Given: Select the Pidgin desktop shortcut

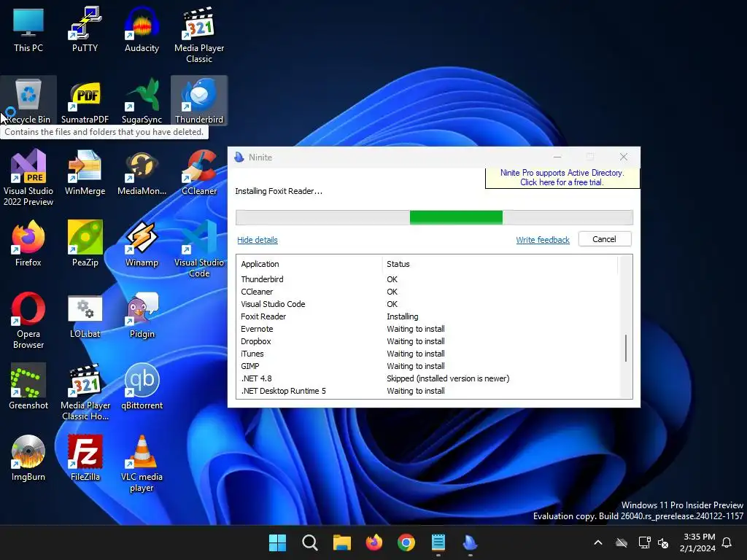Looking at the screenshot, I should click(142, 316).
